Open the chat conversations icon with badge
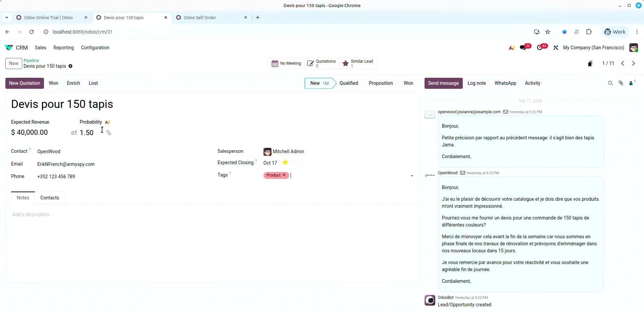Screen dimensions: 644x315 pos(523,48)
